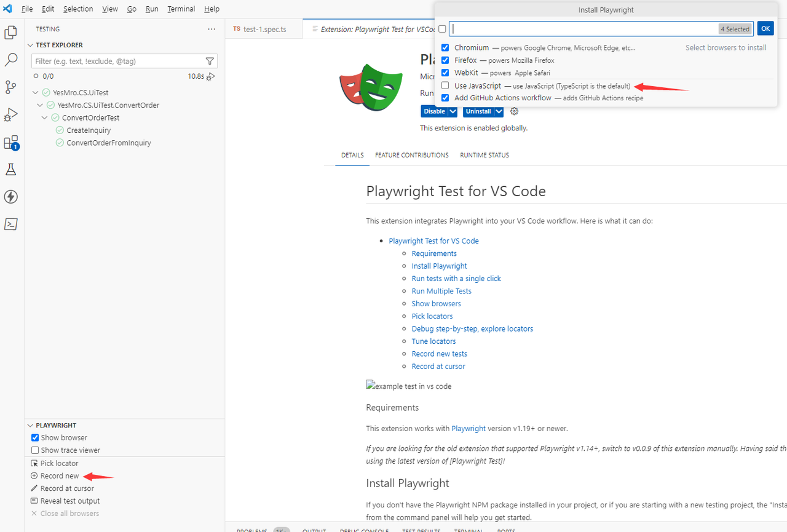
Task: Click the run tests icon beside 10.8s
Action: tap(211, 76)
